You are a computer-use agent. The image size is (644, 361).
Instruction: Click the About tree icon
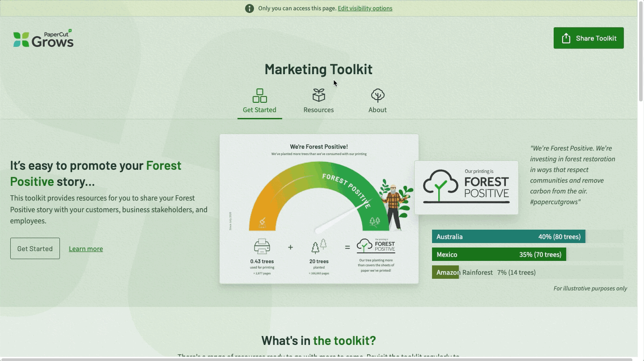377,95
